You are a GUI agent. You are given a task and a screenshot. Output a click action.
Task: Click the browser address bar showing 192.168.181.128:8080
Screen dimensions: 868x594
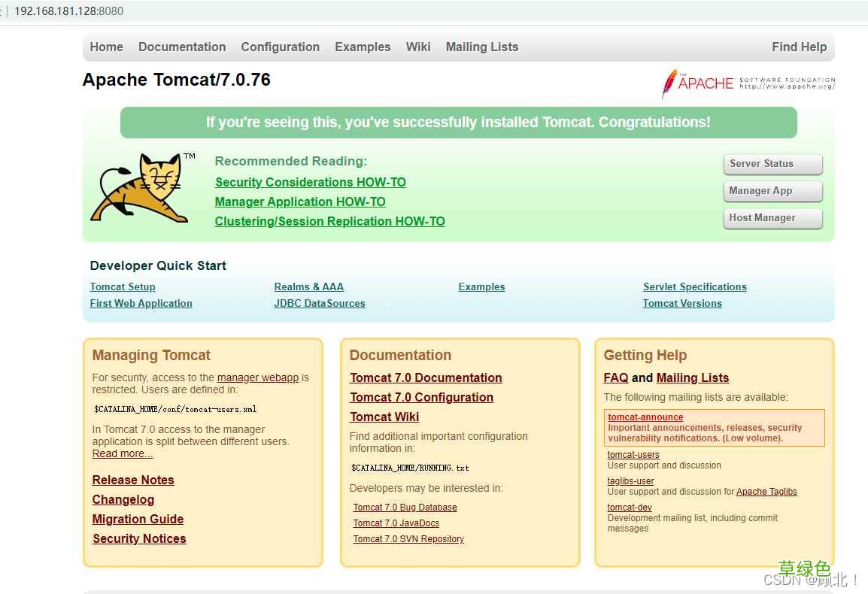click(68, 11)
